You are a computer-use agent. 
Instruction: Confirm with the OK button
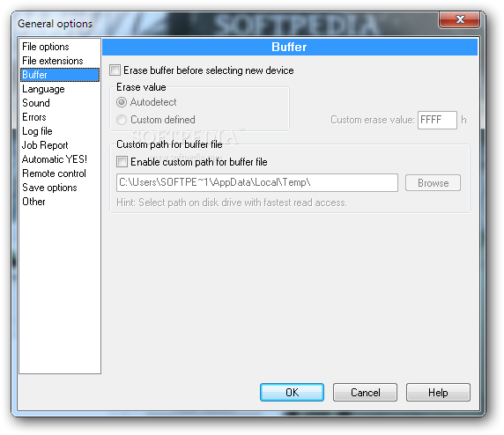pyautogui.click(x=292, y=392)
